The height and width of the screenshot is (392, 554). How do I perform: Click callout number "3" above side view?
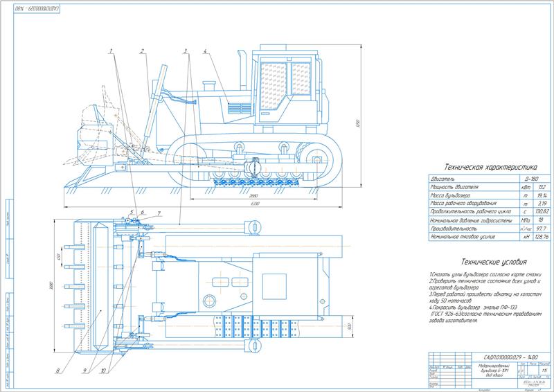point(186,51)
